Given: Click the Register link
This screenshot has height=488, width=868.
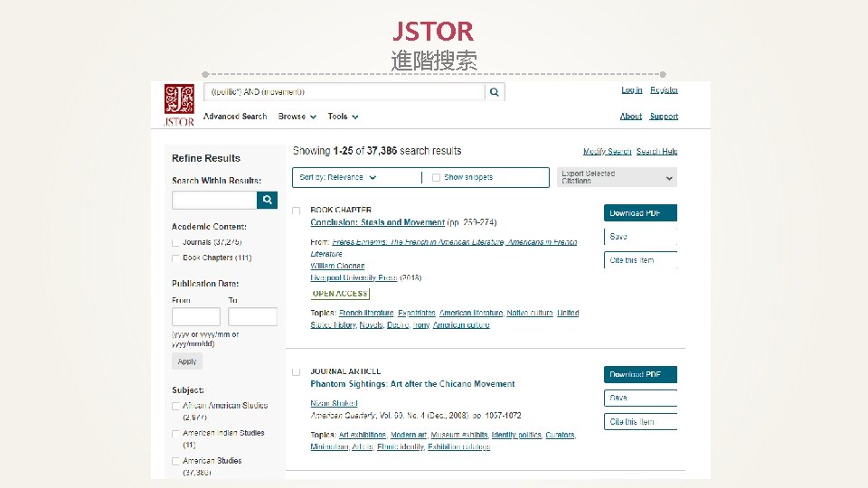Looking at the screenshot, I should (x=664, y=89).
